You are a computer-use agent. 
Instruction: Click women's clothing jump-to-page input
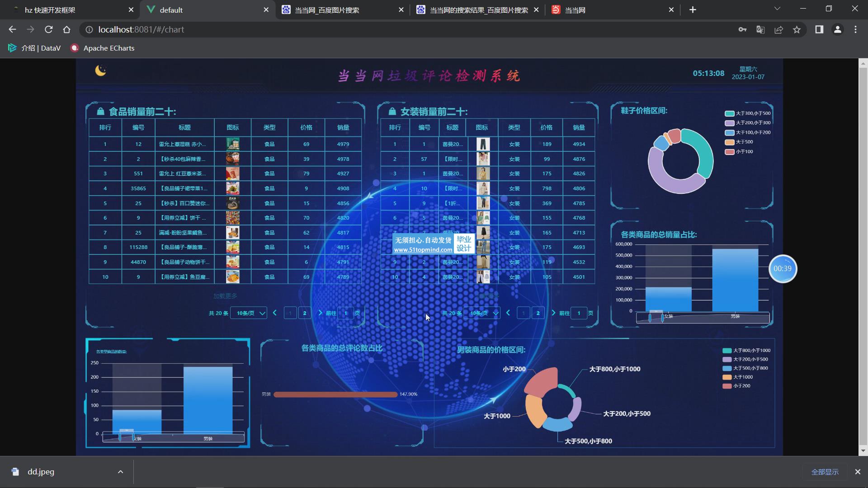tap(579, 313)
